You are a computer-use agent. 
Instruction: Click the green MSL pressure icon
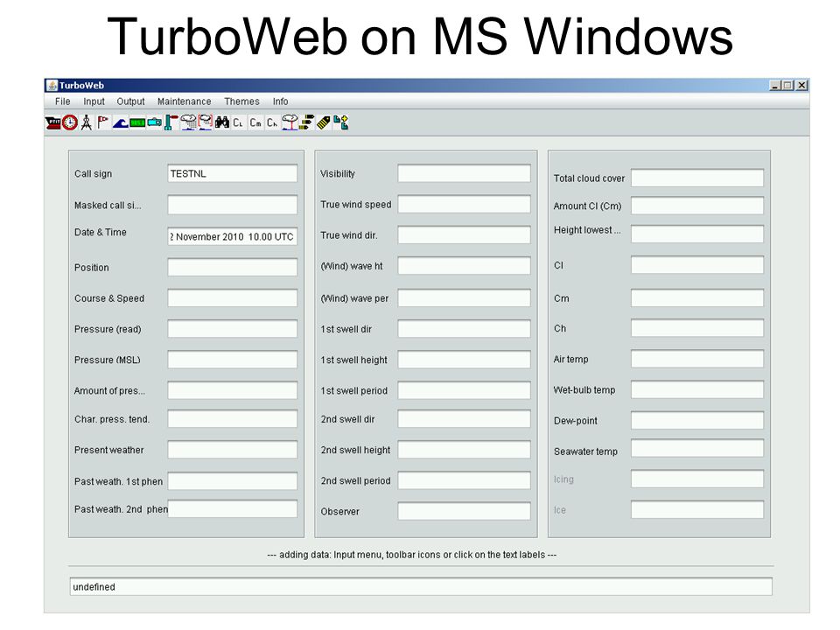(x=137, y=122)
